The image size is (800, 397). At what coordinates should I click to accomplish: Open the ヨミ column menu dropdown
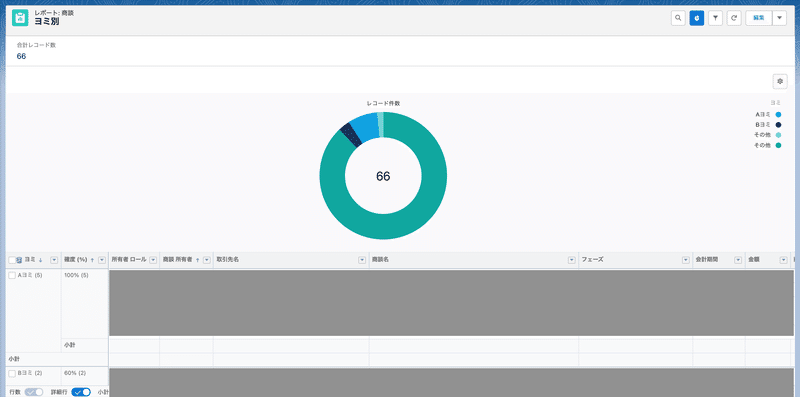pyautogui.click(x=54, y=260)
